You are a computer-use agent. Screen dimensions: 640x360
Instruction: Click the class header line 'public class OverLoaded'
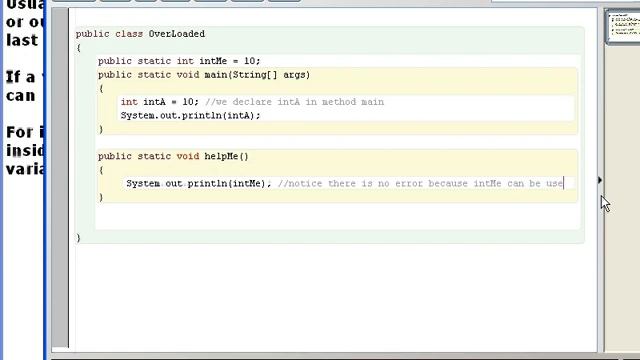140,34
